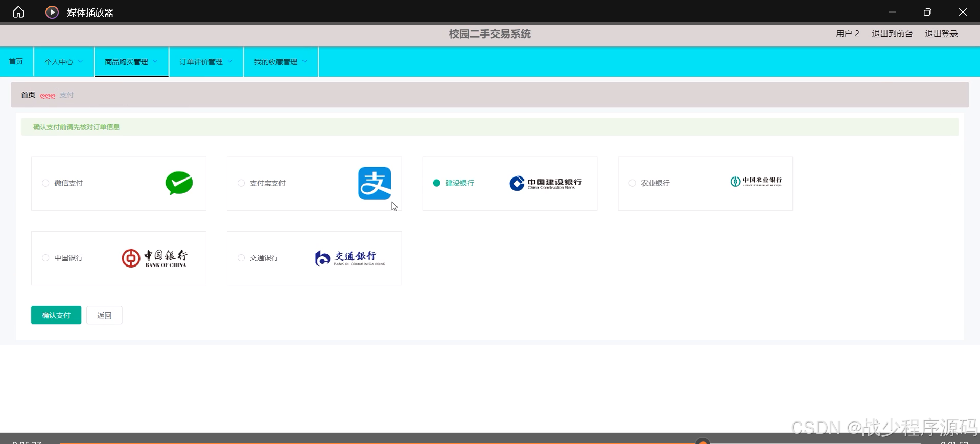Click the China Construction Bank logo
This screenshot has height=444, width=980.
click(x=546, y=183)
